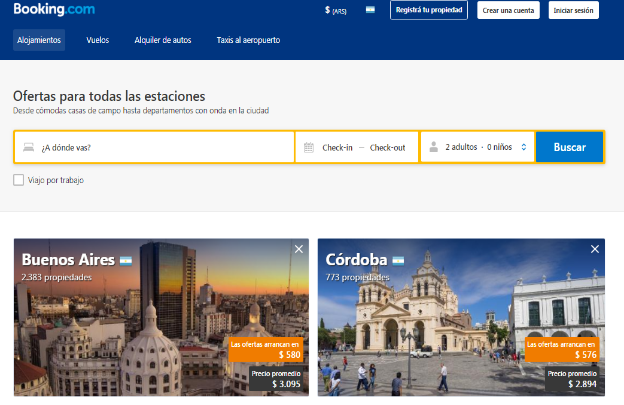Open the Check-in date picker
Viewport: 624px width, 405px height.
point(337,147)
